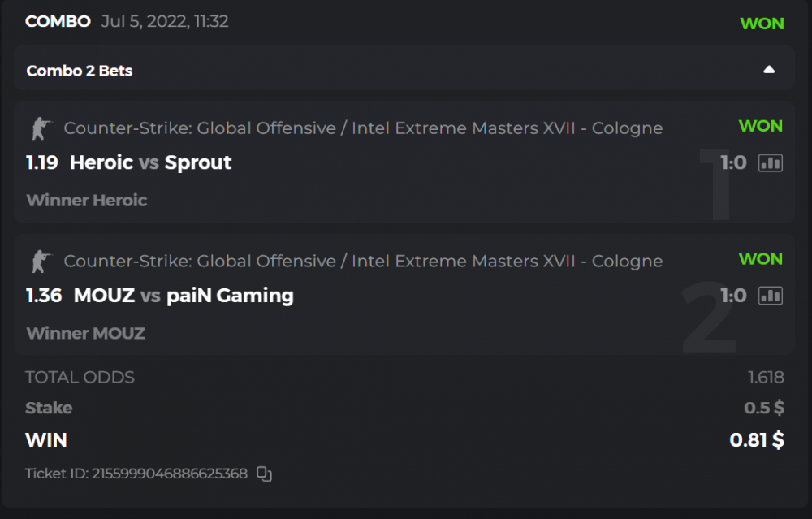Open the Heroic vs Sprout match
Screen dimensions: 812x519
(x=150, y=162)
